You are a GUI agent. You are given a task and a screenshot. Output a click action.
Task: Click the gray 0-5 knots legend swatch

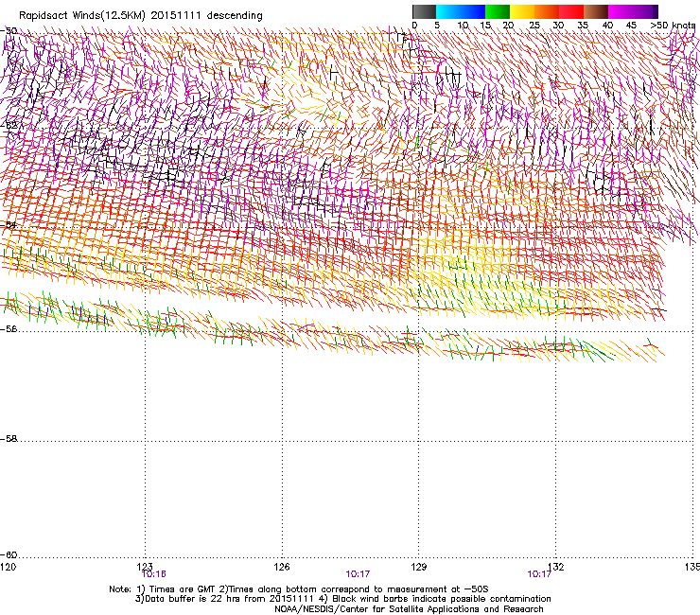[424, 11]
